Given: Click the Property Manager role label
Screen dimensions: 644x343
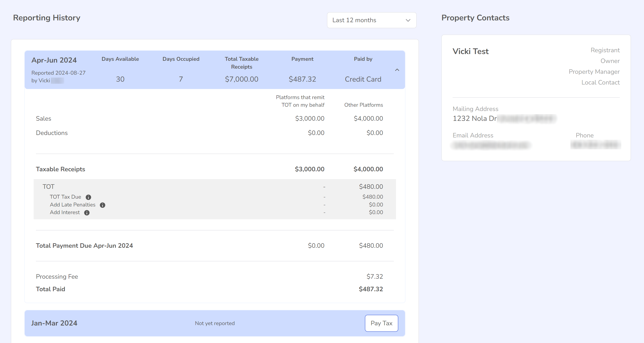Looking at the screenshot, I should click(594, 72).
